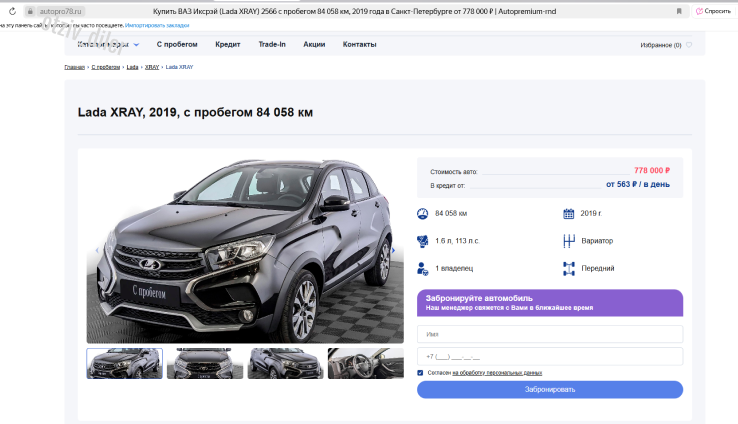Screen dimensions: 738x424
Task: Open the обработку персональных данных link
Action: [x=497, y=373]
